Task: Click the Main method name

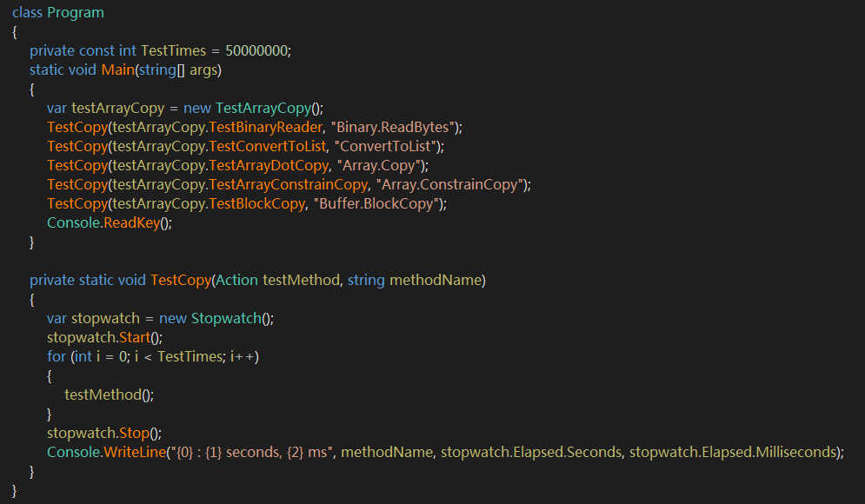Action: coord(117,70)
